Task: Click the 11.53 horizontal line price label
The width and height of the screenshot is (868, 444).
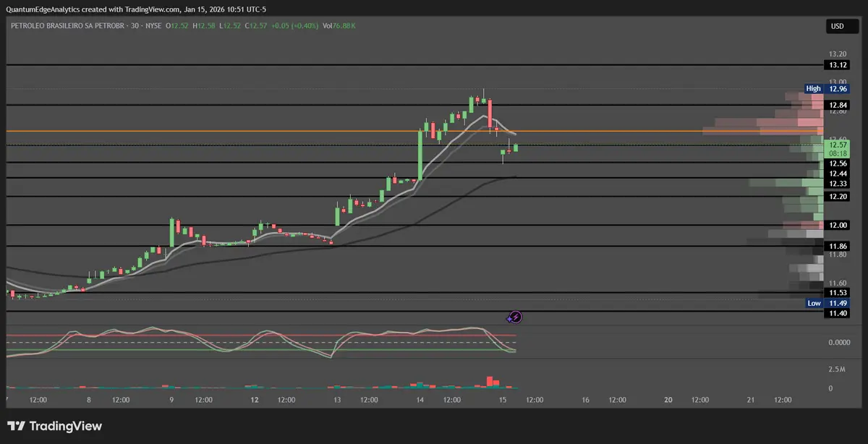Action: click(838, 293)
